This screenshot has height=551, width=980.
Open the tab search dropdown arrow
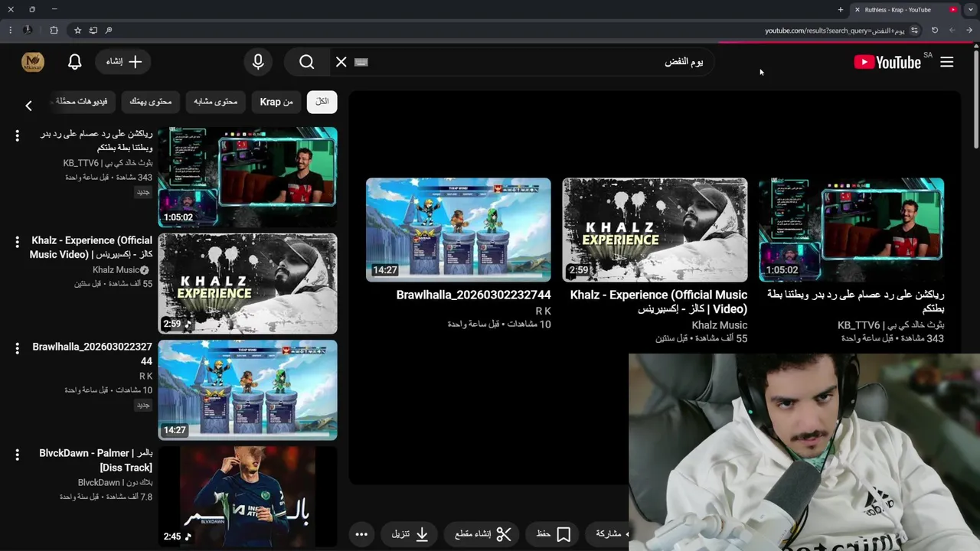[970, 10]
